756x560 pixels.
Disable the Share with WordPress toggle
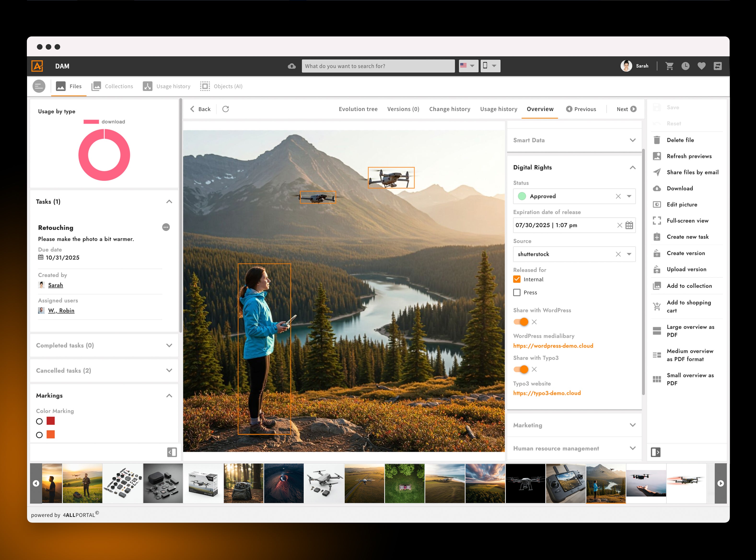[521, 322]
